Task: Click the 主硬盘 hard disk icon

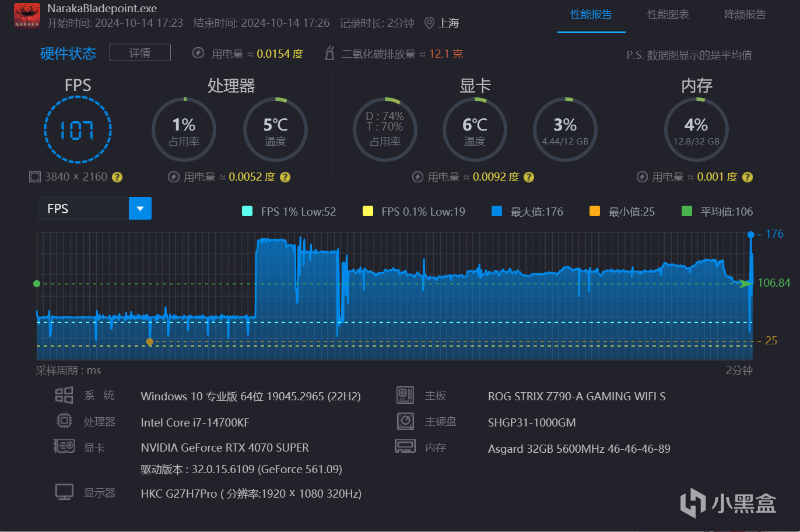Action: [405, 421]
